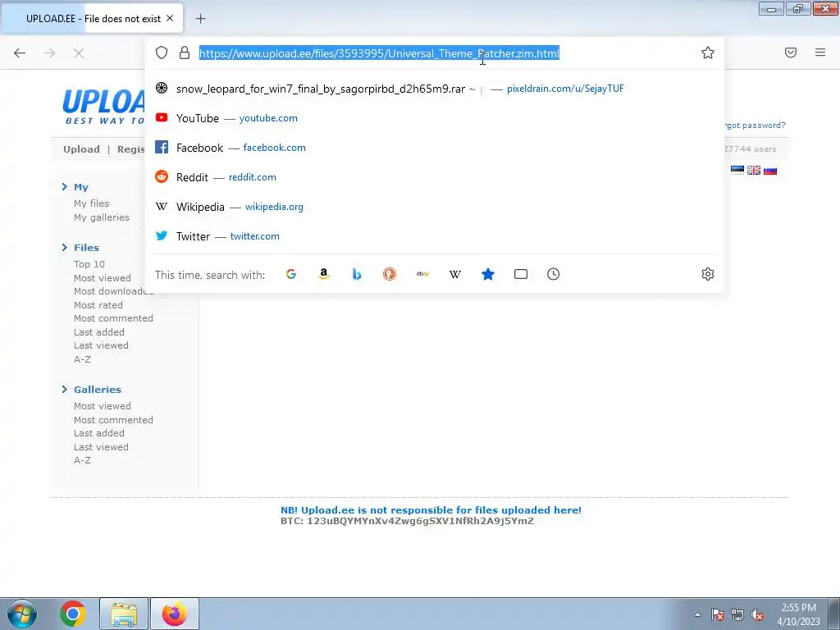Bookmark this page with the star icon
Image resolution: width=840 pixels, height=630 pixels.
point(708,52)
